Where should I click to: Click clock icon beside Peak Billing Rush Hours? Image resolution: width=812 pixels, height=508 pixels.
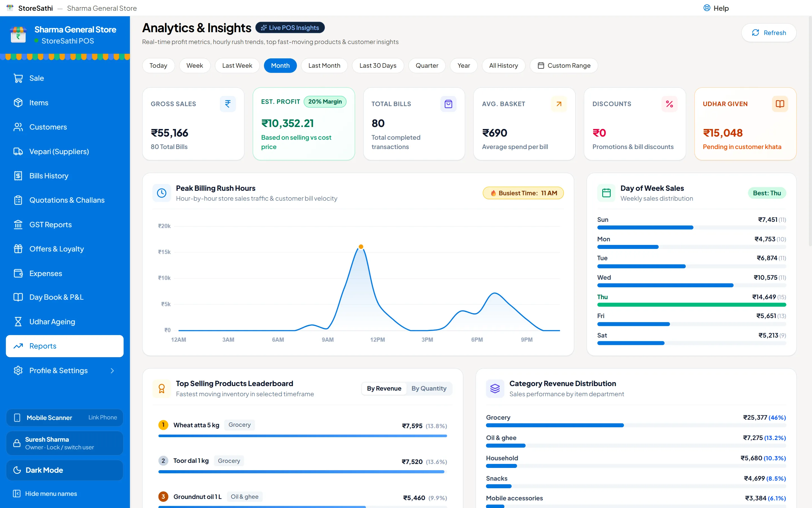[162, 193]
